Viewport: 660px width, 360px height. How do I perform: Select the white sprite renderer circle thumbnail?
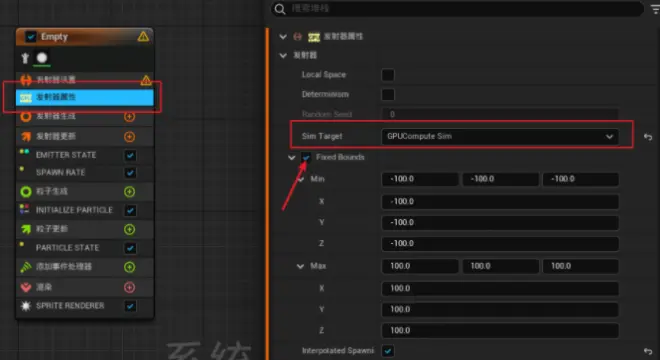pyautogui.click(x=42, y=58)
